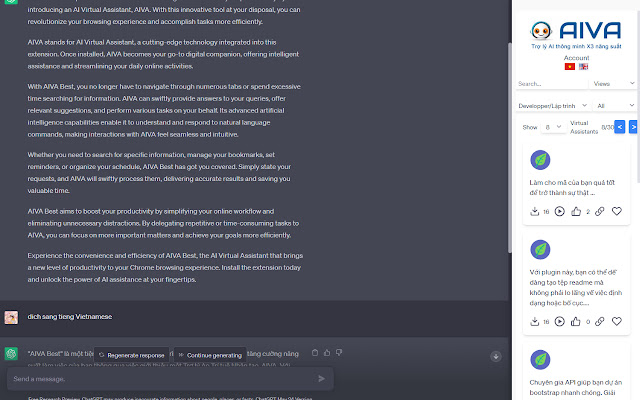
Task: Open the Views dropdown
Action: point(613,84)
